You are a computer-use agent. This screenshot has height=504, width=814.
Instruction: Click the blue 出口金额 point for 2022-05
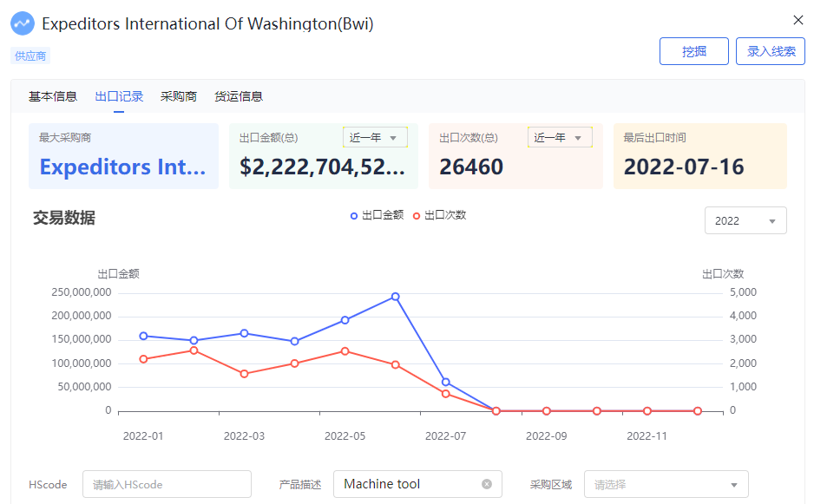[x=345, y=320]
